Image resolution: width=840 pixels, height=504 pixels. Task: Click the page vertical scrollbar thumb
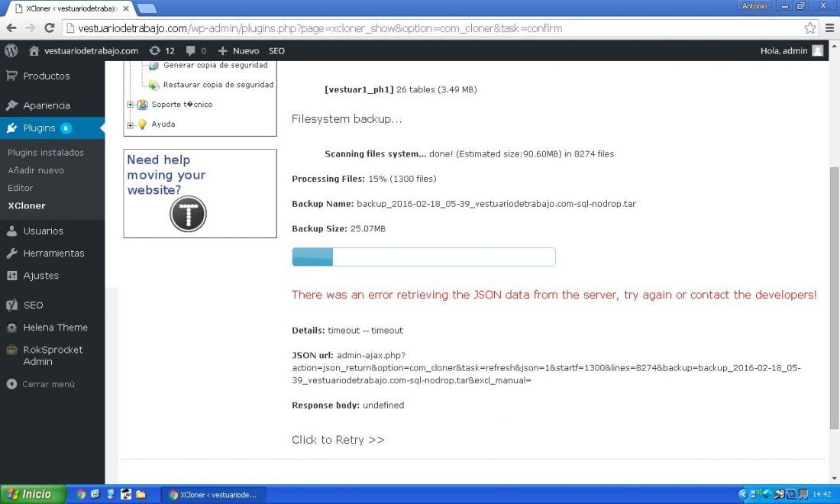[x=834, y=298]
